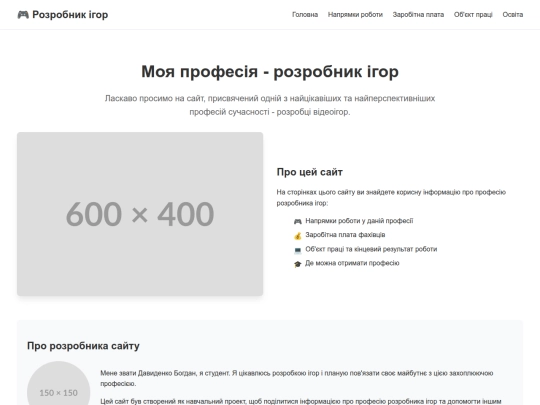Click the 600 × 400 placeholder image
Screen dimensions: 540x405
(140, 214)
